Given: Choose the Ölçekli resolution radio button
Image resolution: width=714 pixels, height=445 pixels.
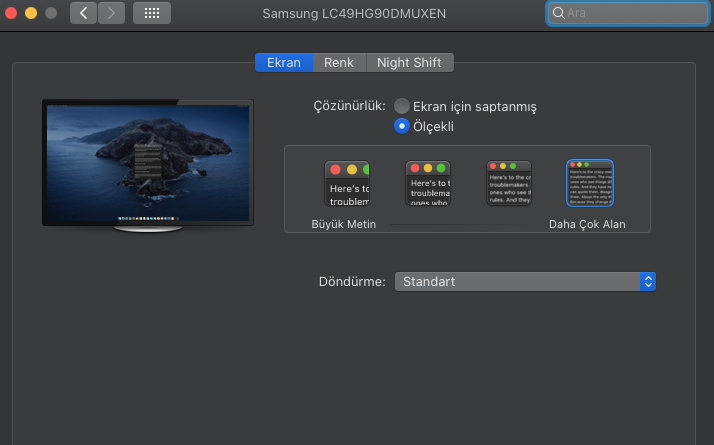Looking at the screenshot, I should pos(402,126).
